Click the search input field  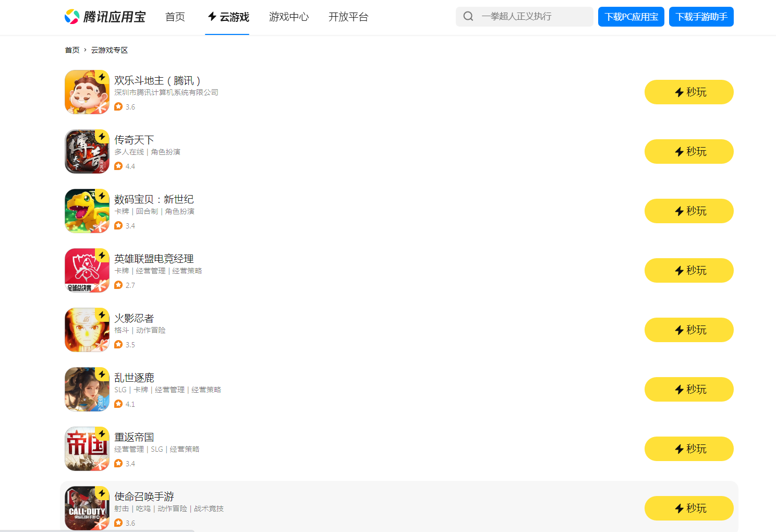(x=524, y=16)
